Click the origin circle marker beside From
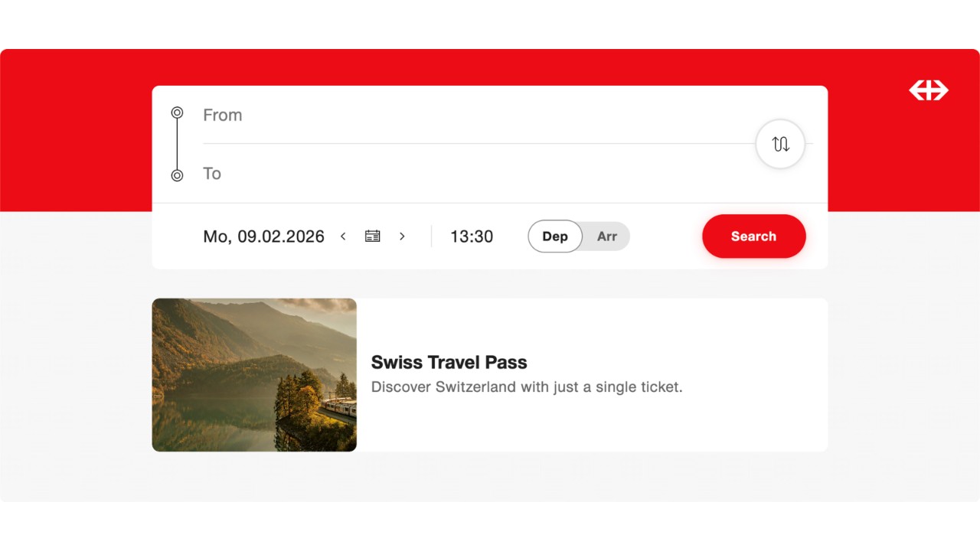980x551 pixels. (x=177, y=112)
